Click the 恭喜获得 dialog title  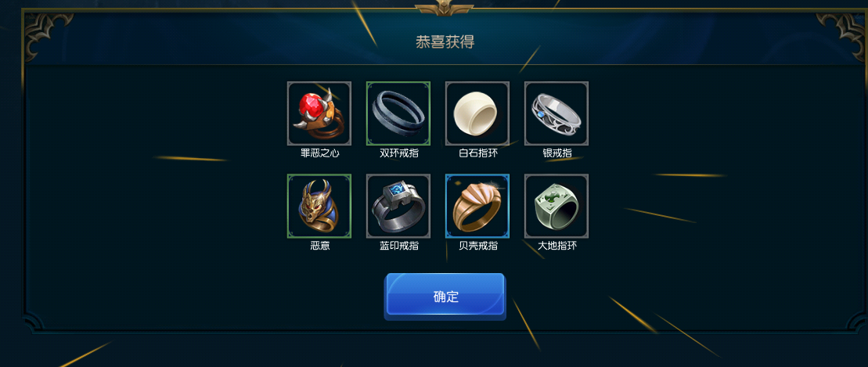click(x=445, y=42)
